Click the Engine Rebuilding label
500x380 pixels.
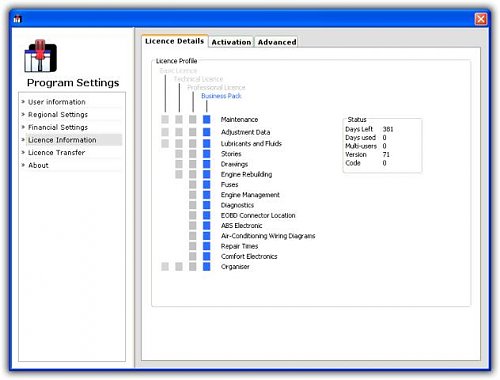(x=246, y=174)
